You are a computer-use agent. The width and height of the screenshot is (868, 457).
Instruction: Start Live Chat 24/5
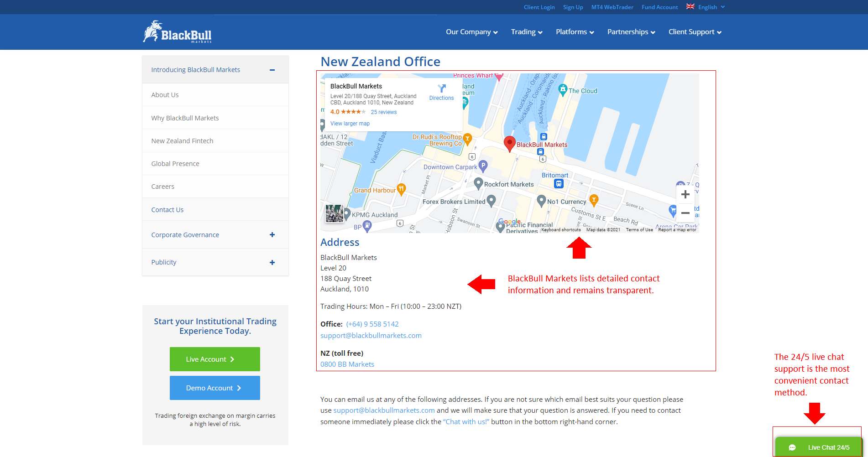click(x=819, y=447)
